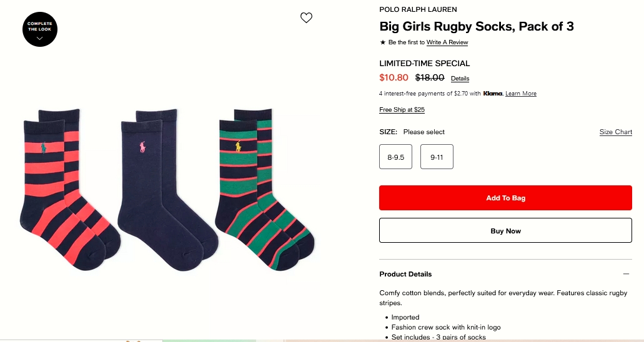Image resolution: width=644 pixels, height=342 pixels.
Task: Select size 8-9.5
Action: point(395,157)
